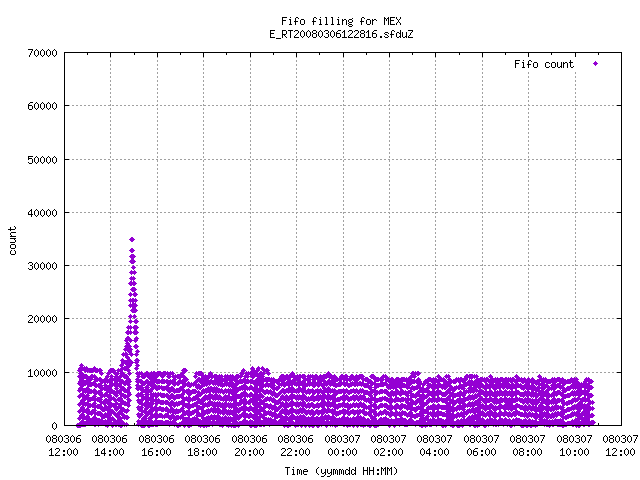Click the purple diamond legend marker

596,64
